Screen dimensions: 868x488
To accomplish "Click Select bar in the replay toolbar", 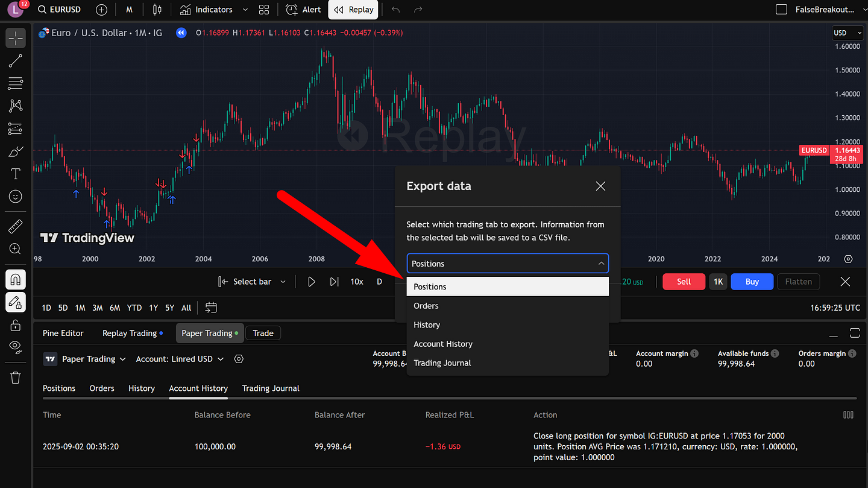I will click(245, 282).
